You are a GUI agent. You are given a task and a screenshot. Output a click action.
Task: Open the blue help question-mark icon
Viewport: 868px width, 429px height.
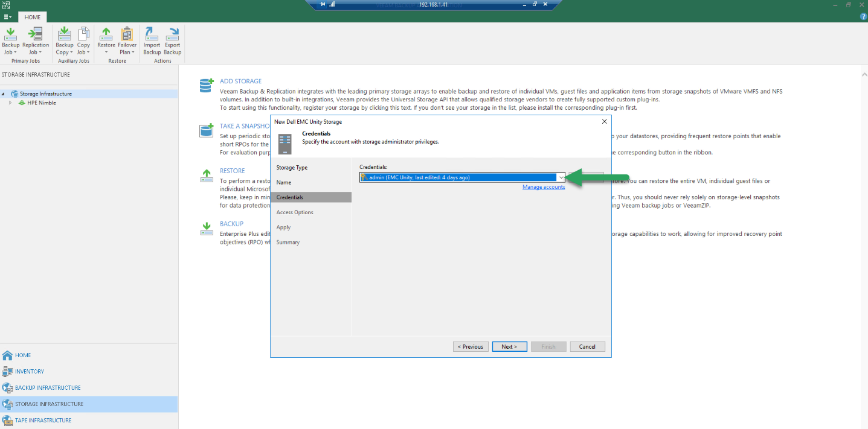(863, 17)
